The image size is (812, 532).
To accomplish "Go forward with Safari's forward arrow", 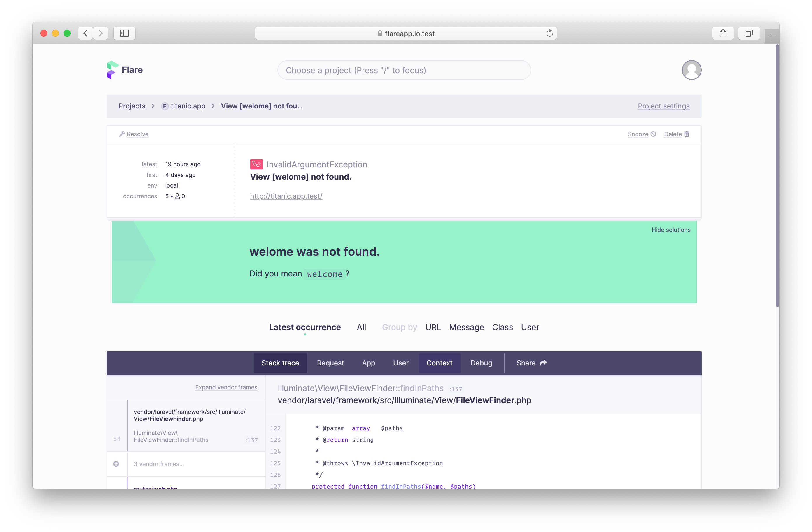I will coord(101,33).
